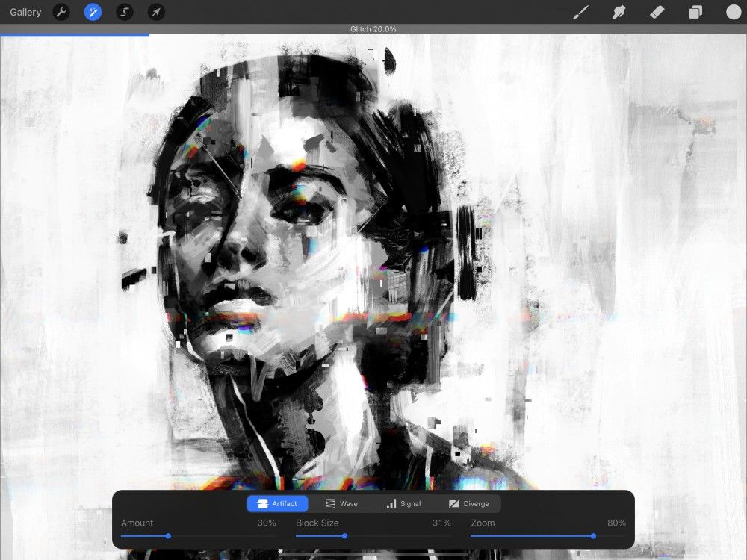This screenshot has width=747, height=560.
Task: Tap the Glitch 20.0% title banner
Action: click(x=373, y=28)
